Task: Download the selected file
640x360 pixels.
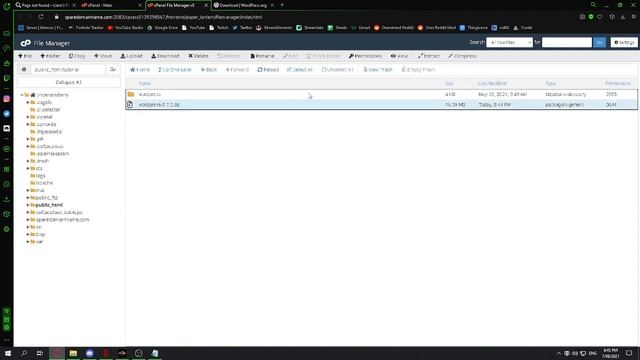Action: coord(165,56)
